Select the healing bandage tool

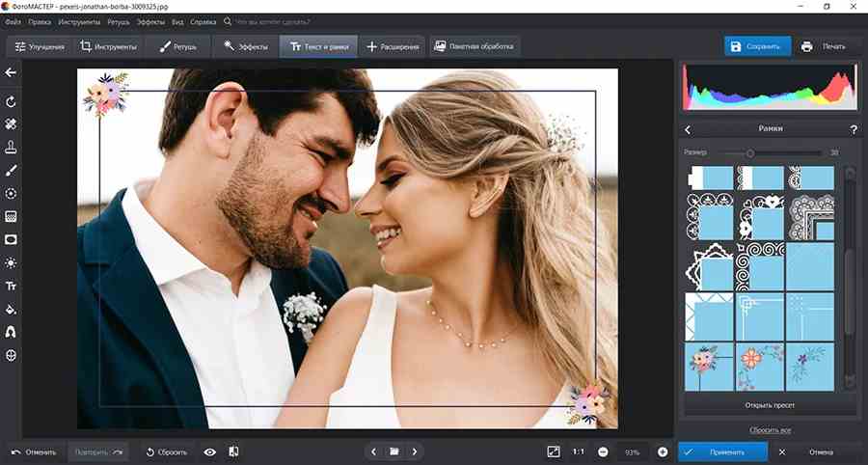[x=12, y=124]
